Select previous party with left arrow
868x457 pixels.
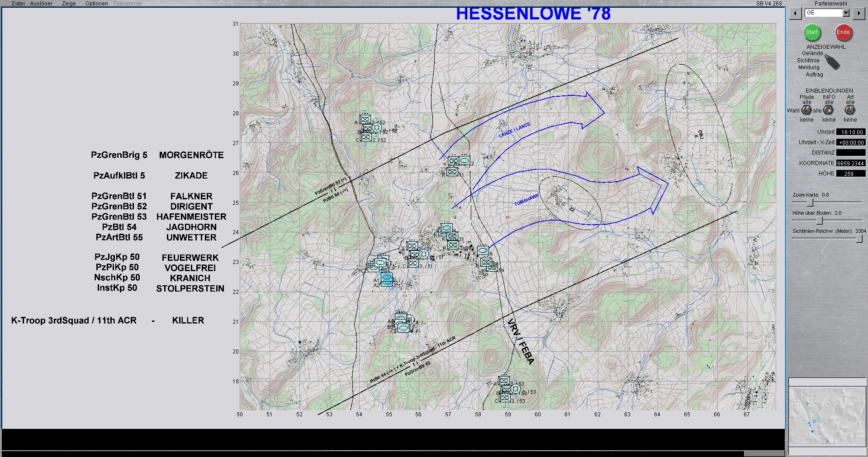795,14
